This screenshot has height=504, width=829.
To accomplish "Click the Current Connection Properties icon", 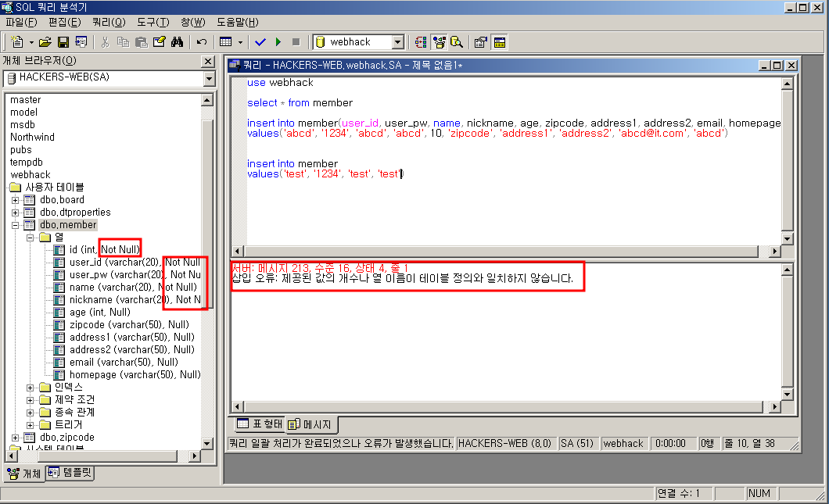I will (x=481, y=42).
